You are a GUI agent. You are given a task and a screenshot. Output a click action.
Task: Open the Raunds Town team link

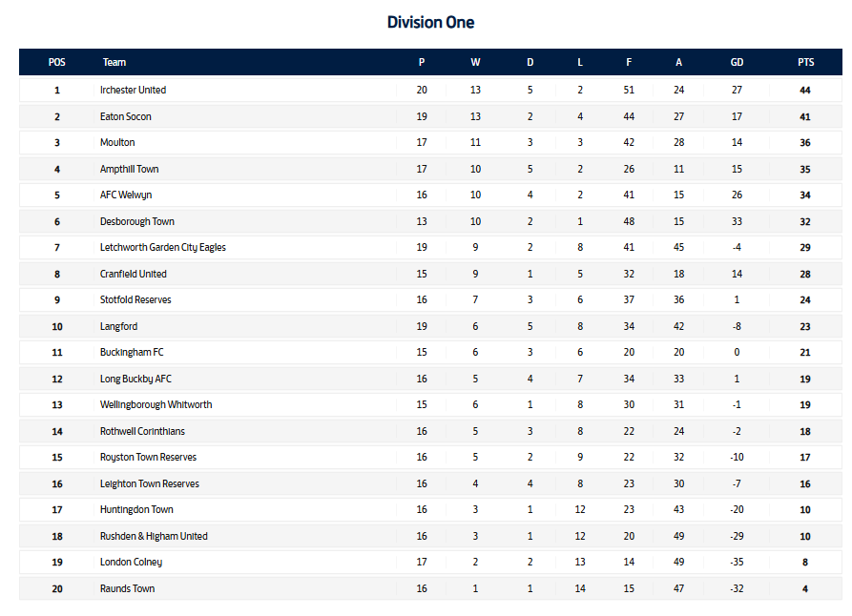(x=127, y=588)
